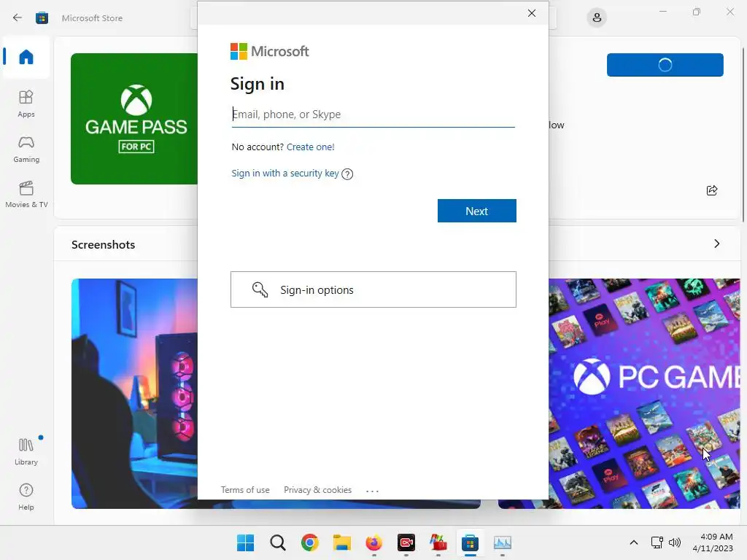The image size is (747, 560).
Task: Open Firefox from taskbar
Action: pyautogui.click(x=374, y=542)
